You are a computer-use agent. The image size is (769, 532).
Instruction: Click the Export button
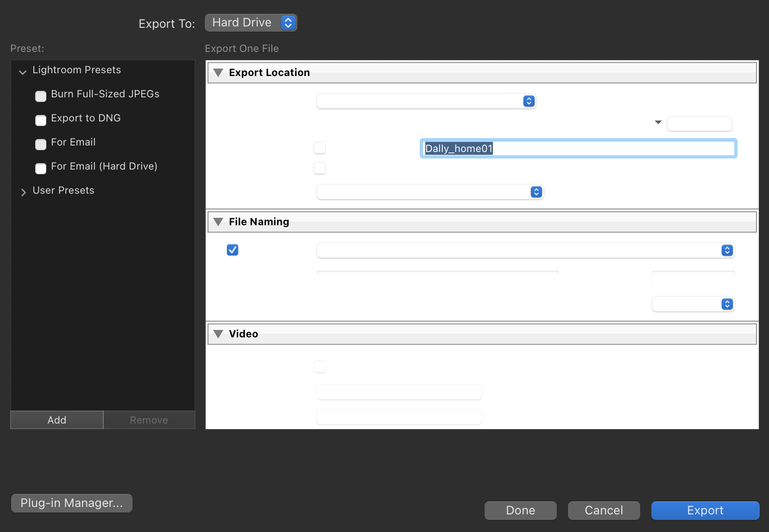point(705,511)
